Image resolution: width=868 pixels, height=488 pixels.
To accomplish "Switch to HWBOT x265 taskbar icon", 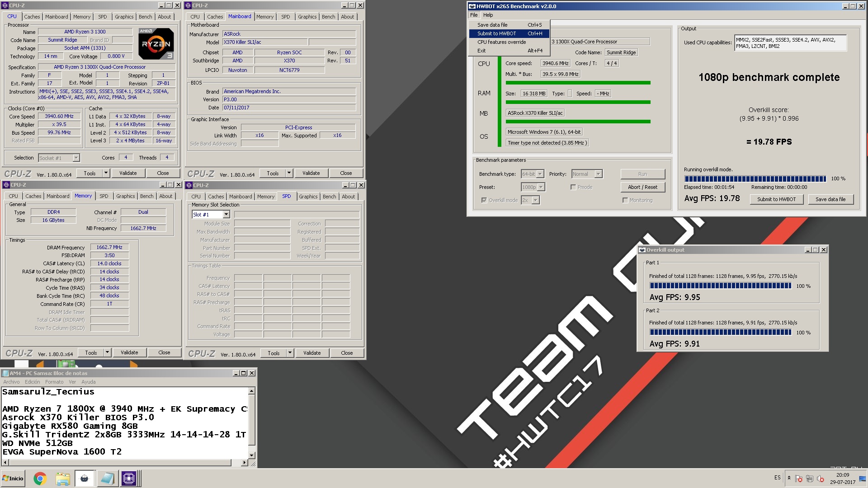I will [85, 479].
